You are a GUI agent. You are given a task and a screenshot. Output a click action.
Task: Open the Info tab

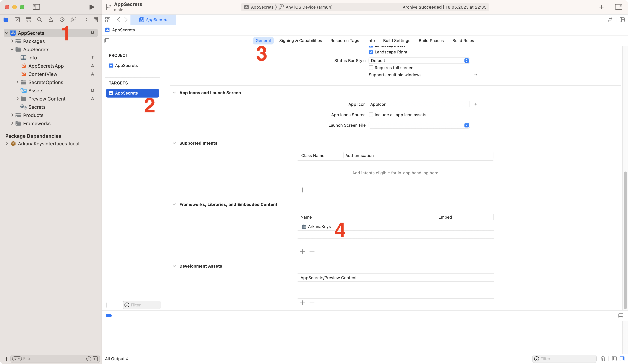[371, 41]
